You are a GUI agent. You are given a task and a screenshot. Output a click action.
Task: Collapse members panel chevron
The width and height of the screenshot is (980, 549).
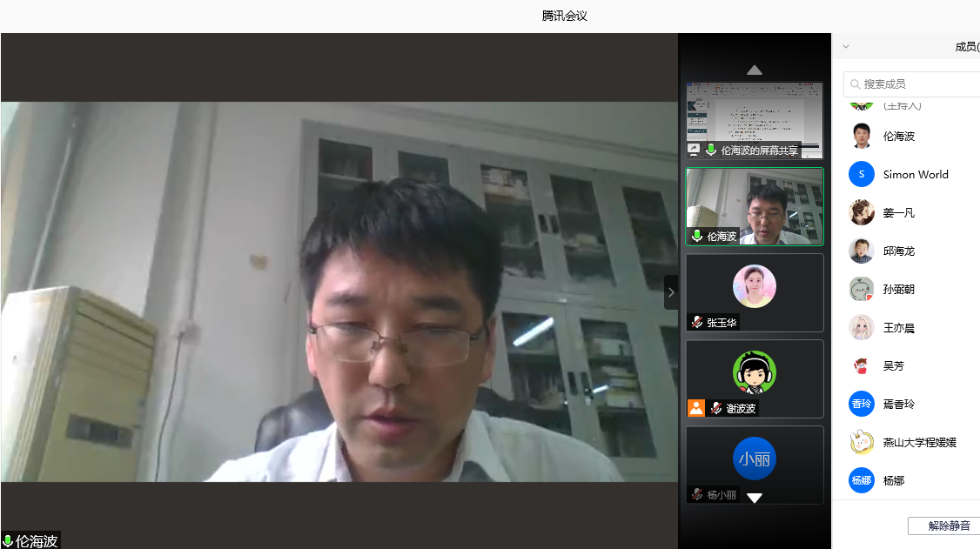click(846, 47)
